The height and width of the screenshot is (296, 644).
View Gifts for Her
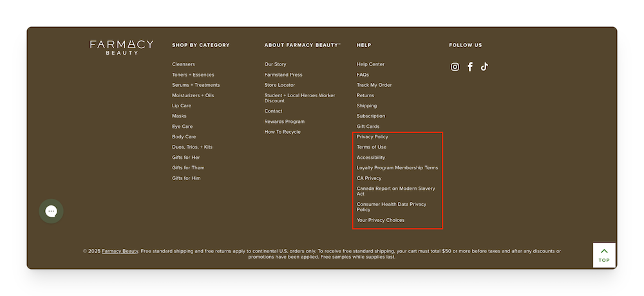[x=186, y=157]
